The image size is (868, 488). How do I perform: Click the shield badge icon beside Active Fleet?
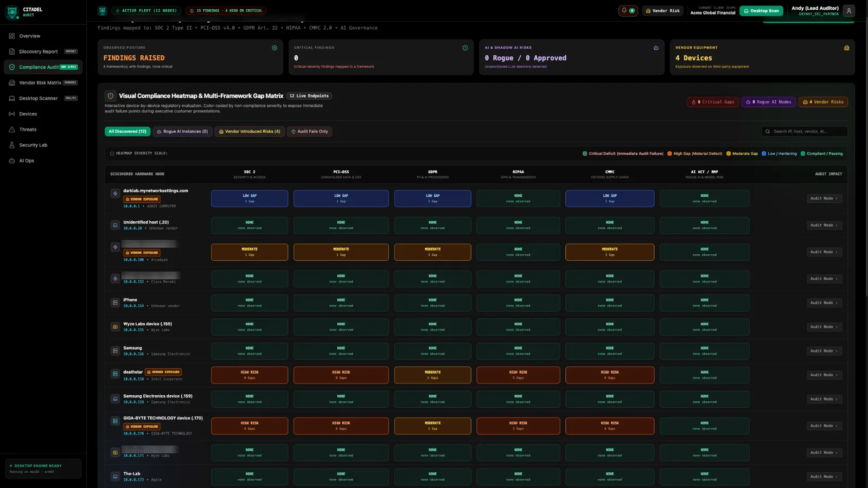pos(102,11)
